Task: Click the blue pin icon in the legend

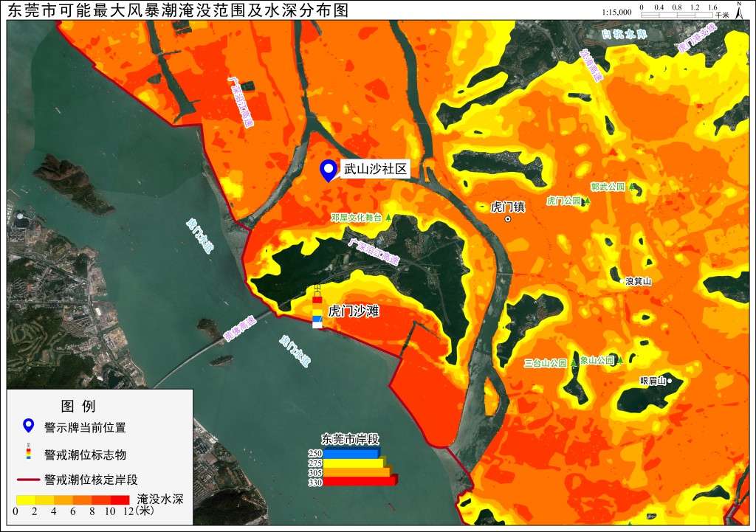Action: click(29, 426)
